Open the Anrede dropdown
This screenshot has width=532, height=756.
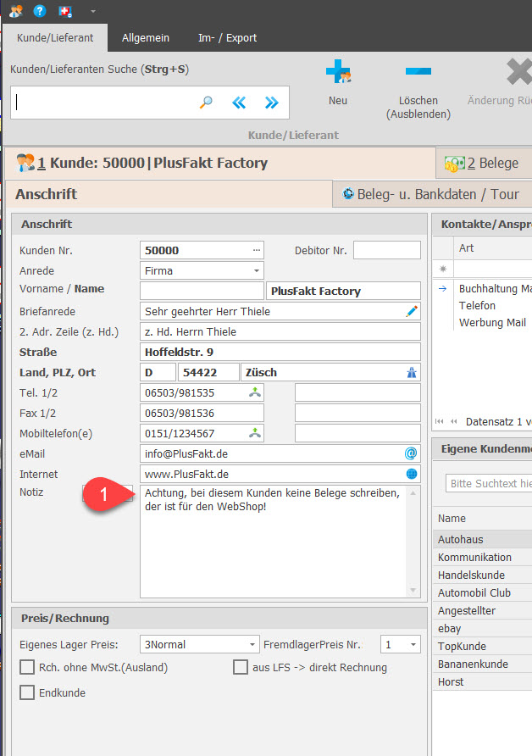tap(257, 271)
